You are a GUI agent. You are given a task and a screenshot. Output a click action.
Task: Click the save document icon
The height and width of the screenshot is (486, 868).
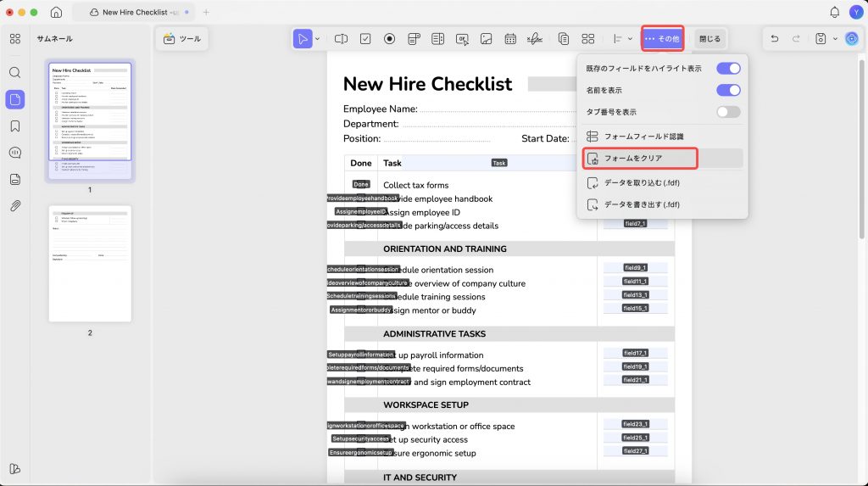pos(821,39)
